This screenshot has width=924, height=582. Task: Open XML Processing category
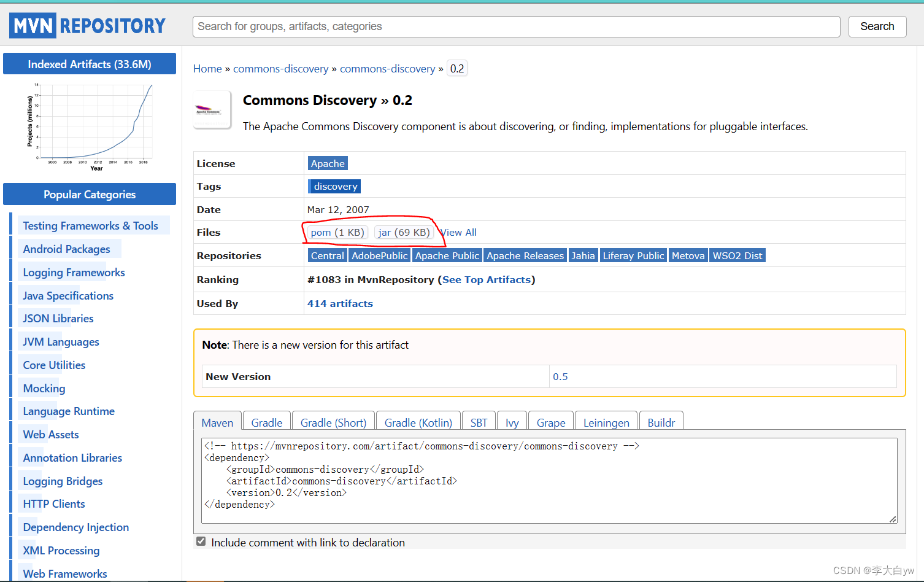point(61,550)
